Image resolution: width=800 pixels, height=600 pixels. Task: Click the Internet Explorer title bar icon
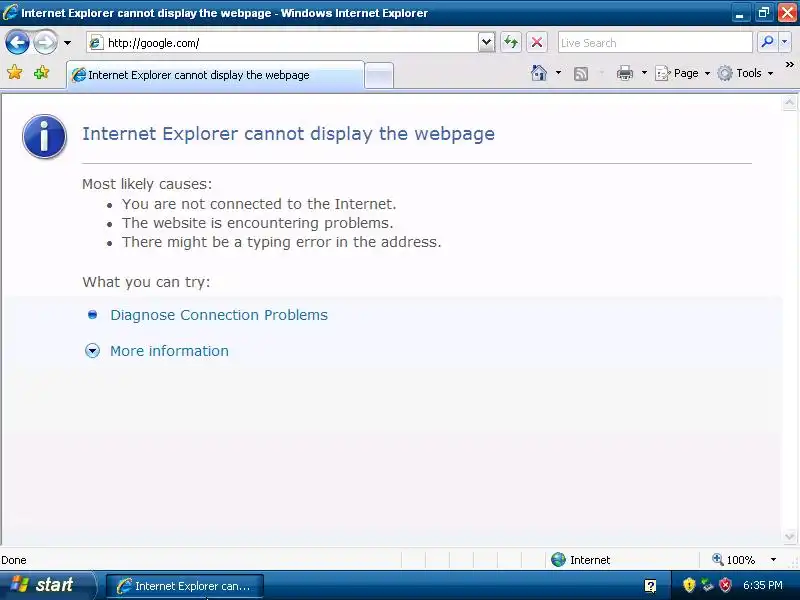[10, 12]
